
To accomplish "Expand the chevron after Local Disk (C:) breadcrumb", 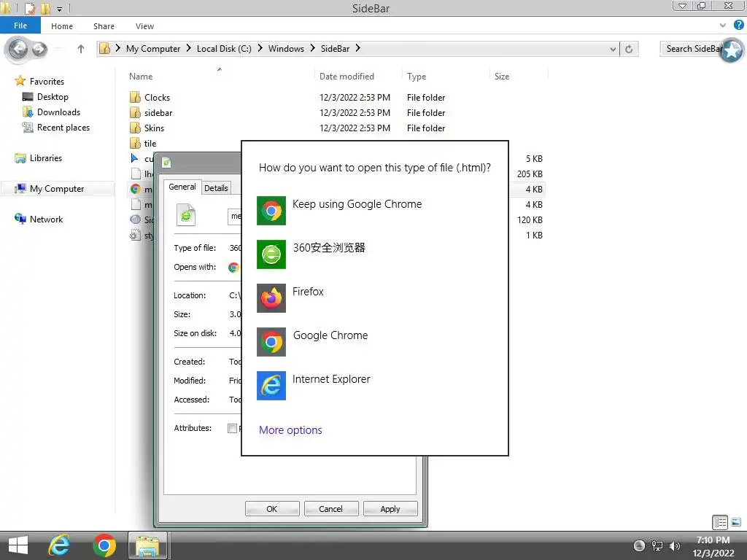I will point(260,48).
